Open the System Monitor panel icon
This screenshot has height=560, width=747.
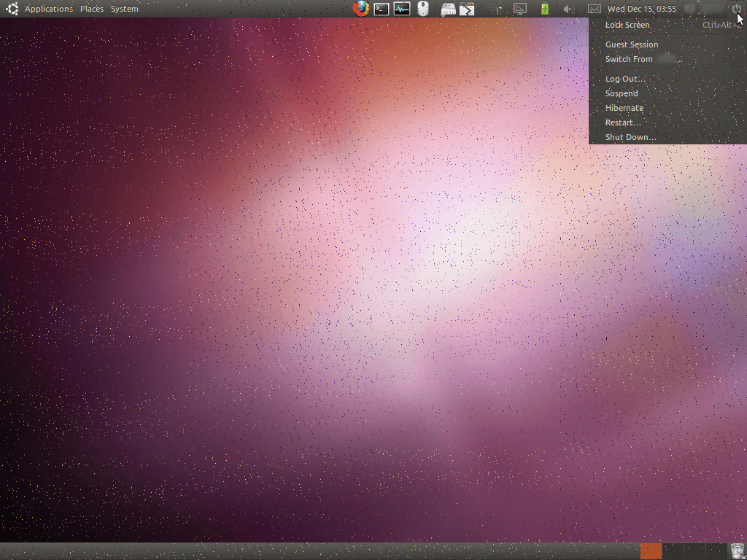click(402, 9)
